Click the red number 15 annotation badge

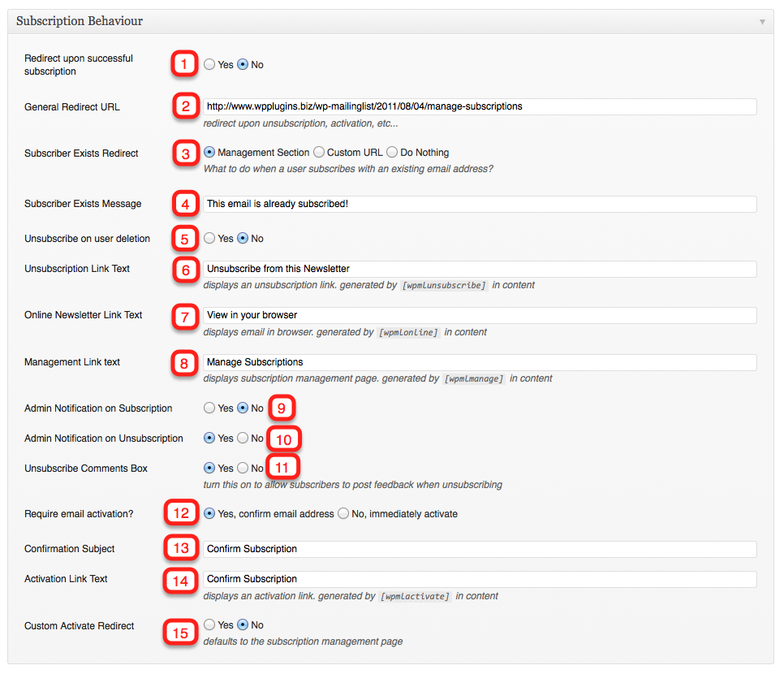[x=180, y=633]
